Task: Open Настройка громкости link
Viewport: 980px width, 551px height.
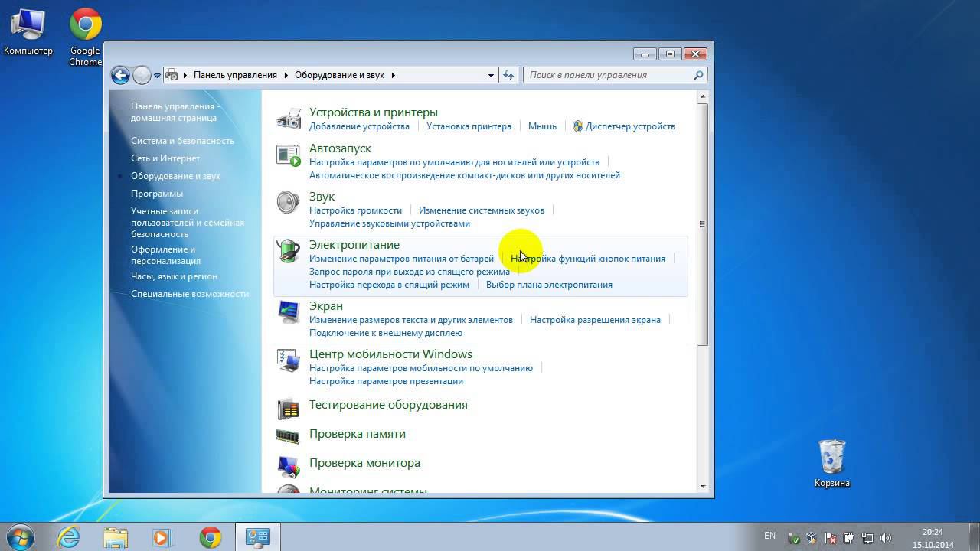Action: 355,210
